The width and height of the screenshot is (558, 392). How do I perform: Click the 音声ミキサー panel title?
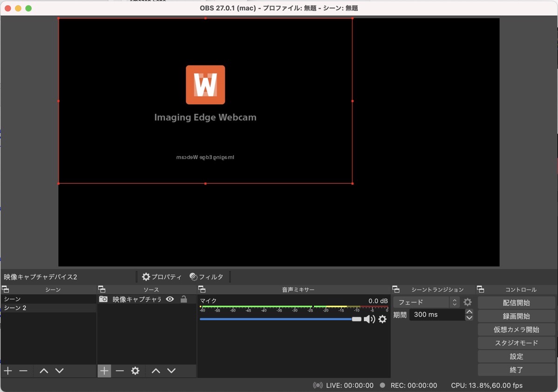click(x=298, y=290)
